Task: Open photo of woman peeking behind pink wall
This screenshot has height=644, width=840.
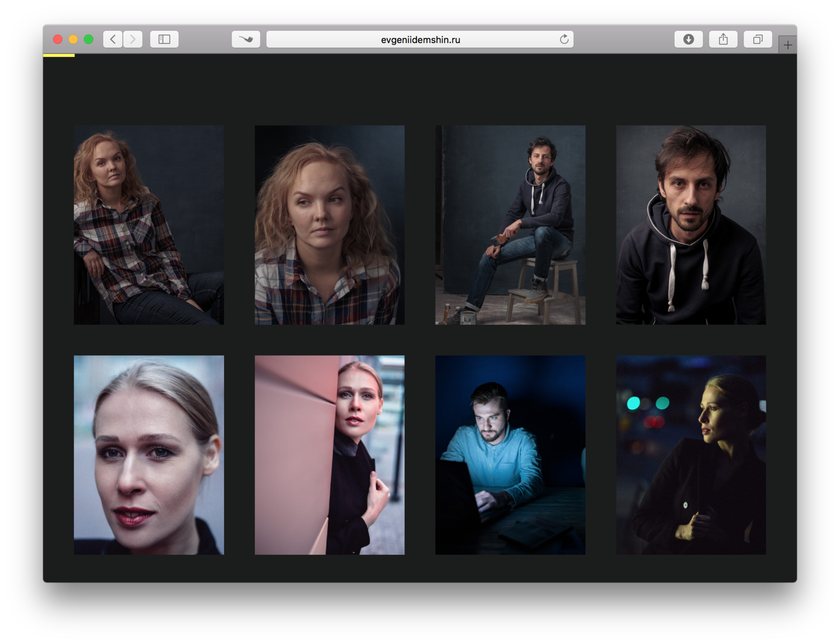Action: [329, 455]
